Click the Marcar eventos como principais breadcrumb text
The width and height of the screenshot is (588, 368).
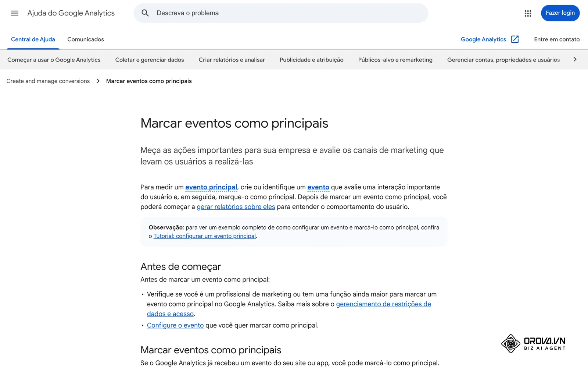[x=149, y=81]
